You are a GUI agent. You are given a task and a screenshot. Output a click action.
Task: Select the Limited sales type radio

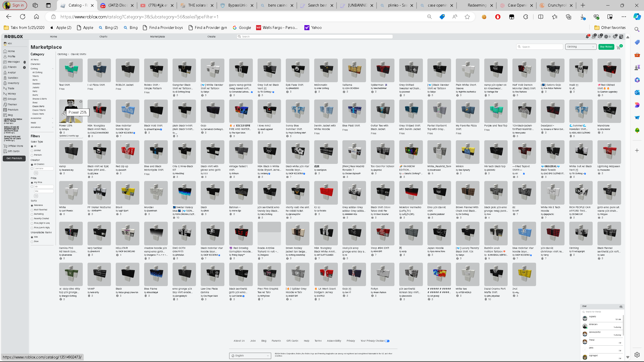tap(32, 151)
